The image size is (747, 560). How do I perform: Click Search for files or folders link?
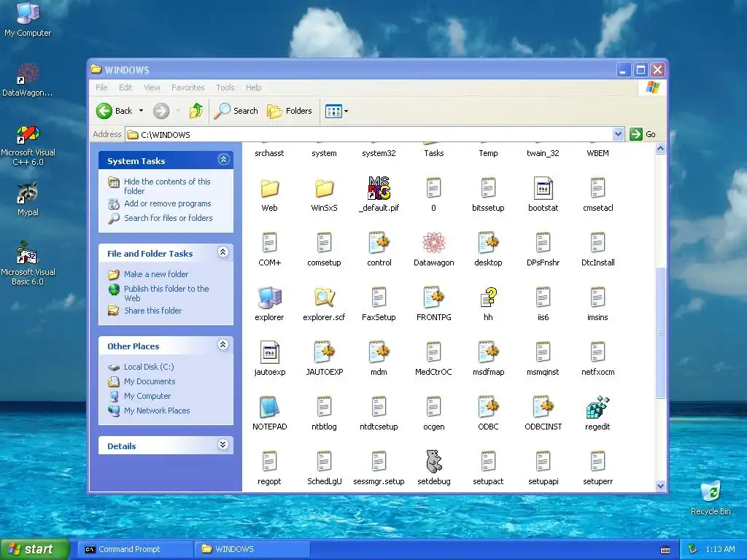(x=169, y=218)
